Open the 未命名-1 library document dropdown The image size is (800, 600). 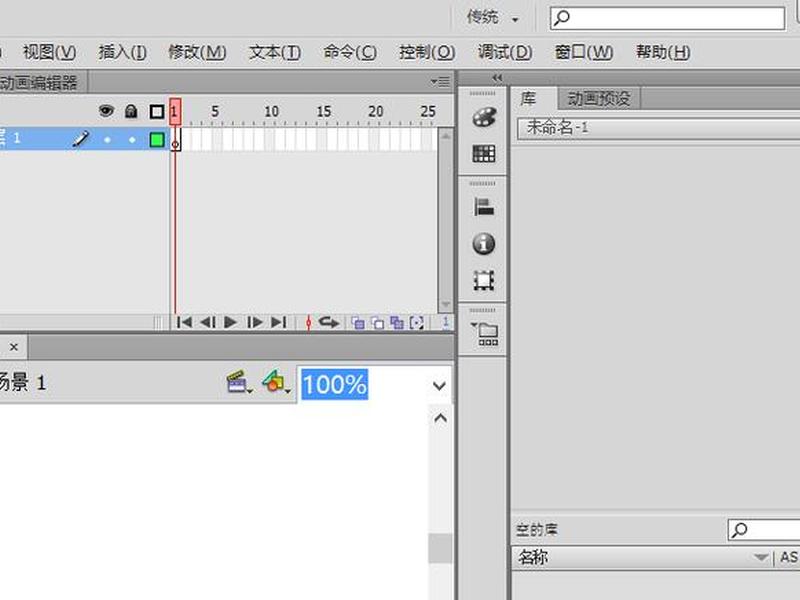click(658, 128)
